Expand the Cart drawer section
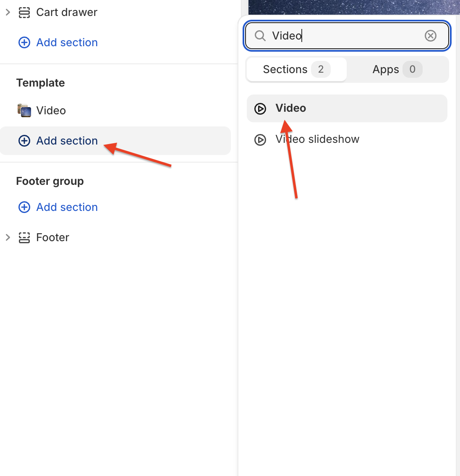Screen dimensions: 460x476 (x=8, y=13)
